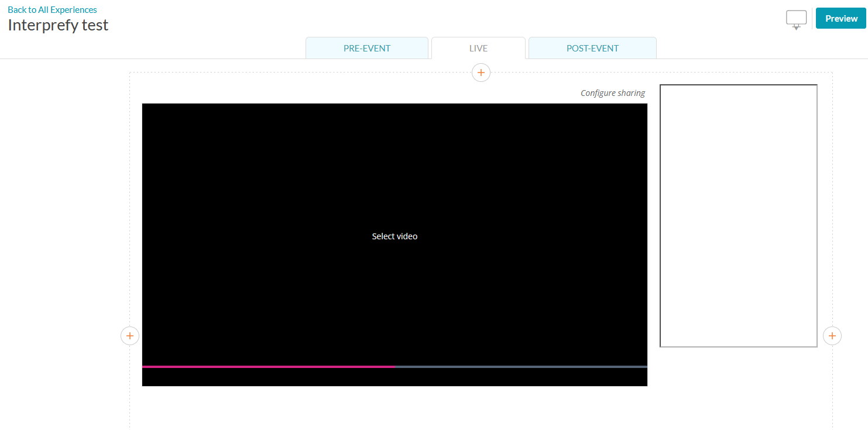Select the LIVE tab
This screenshot has height=430, width=868.
(x=478, y=49)
